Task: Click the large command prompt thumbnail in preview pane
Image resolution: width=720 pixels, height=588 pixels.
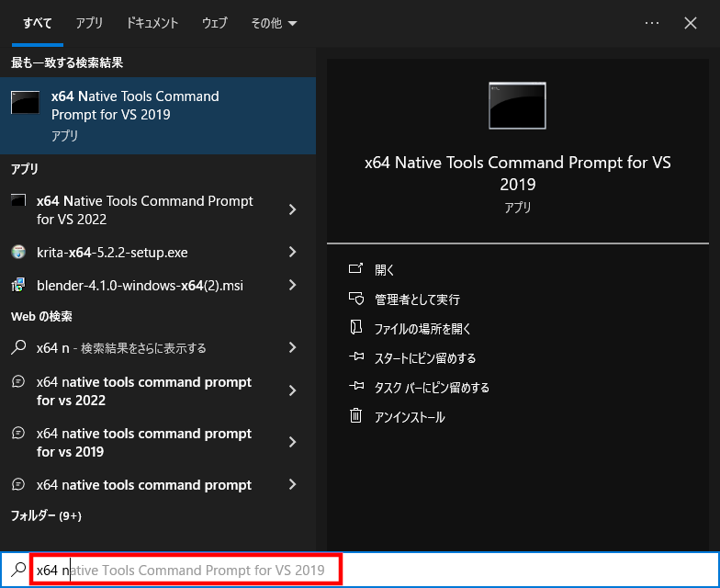Action: tap(518, 106)
